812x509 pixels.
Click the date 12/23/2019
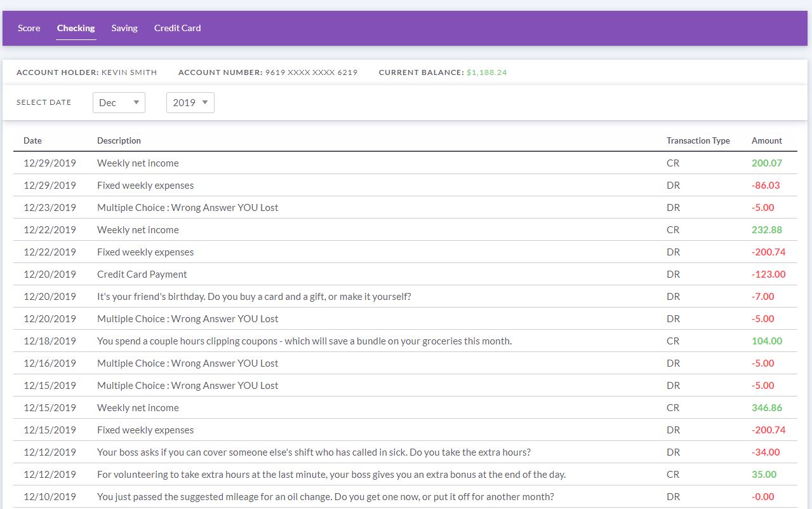point(50,207)
